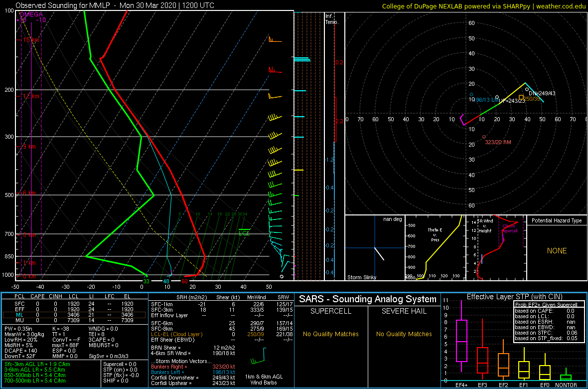Click surface dewpoint value 33
Image resolution: width=588 pixels, height=389 pixels.
tap(146, 281)
